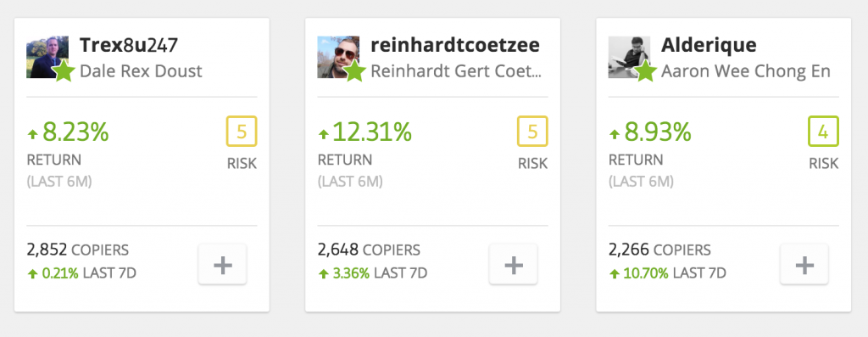The image size is (868, 337).
Task: Click the 10.70% last 7D change
Action: [x=645, y=273]
